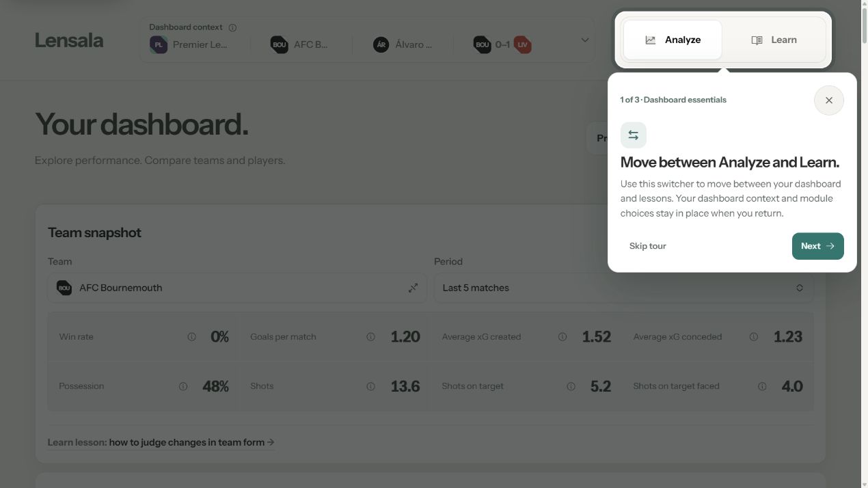Click the Shots info icon
Viewport: 868px width, 488px height.
(x=370, y=386)
